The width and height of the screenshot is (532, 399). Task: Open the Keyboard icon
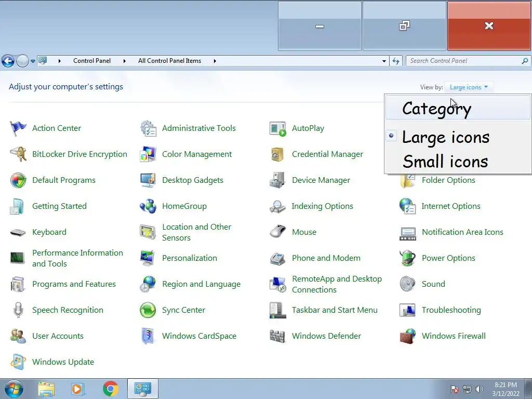click(x=18, y=232)
